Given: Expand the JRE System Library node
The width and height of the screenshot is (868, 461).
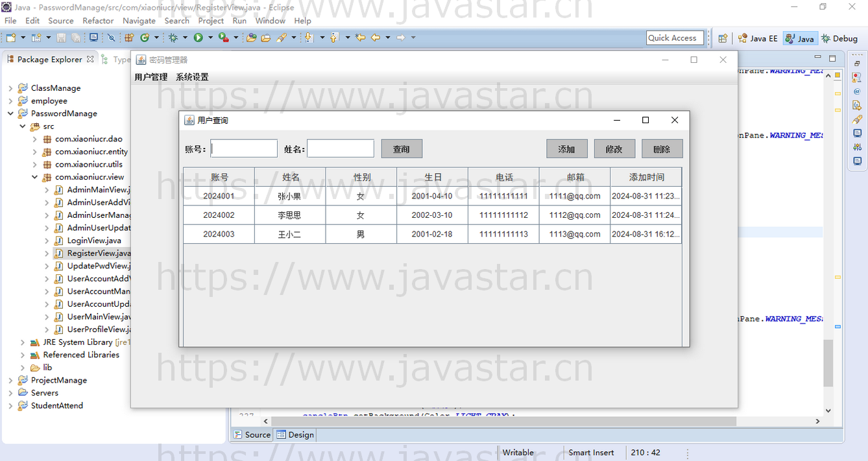Looking at the screenshot, I should [23, 342].
